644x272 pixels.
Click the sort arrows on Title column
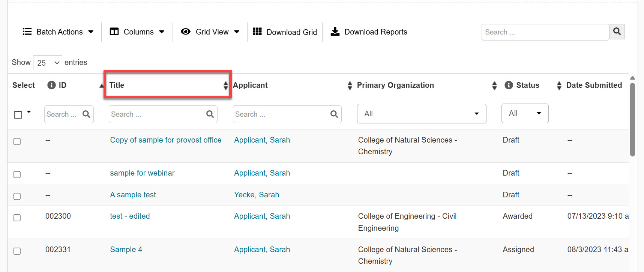[225, 86]
